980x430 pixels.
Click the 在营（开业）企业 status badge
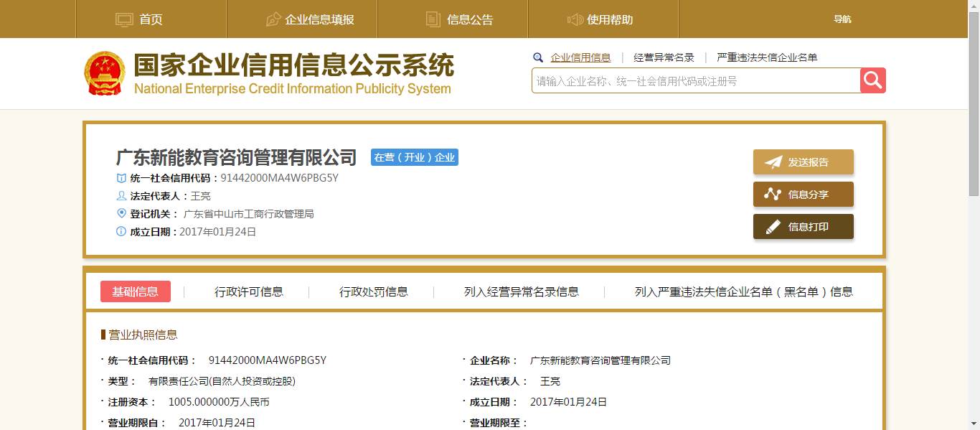click(x=415, y=157)
